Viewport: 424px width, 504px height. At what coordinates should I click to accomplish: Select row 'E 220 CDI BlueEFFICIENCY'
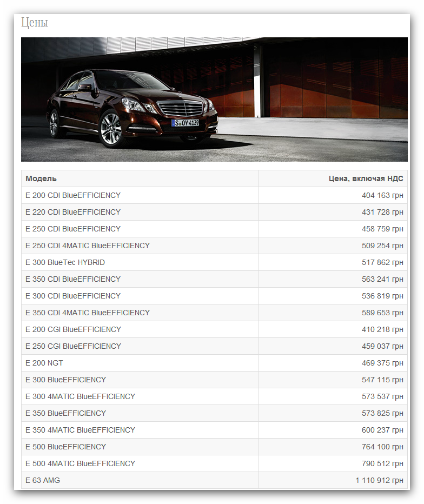[214, 212]
